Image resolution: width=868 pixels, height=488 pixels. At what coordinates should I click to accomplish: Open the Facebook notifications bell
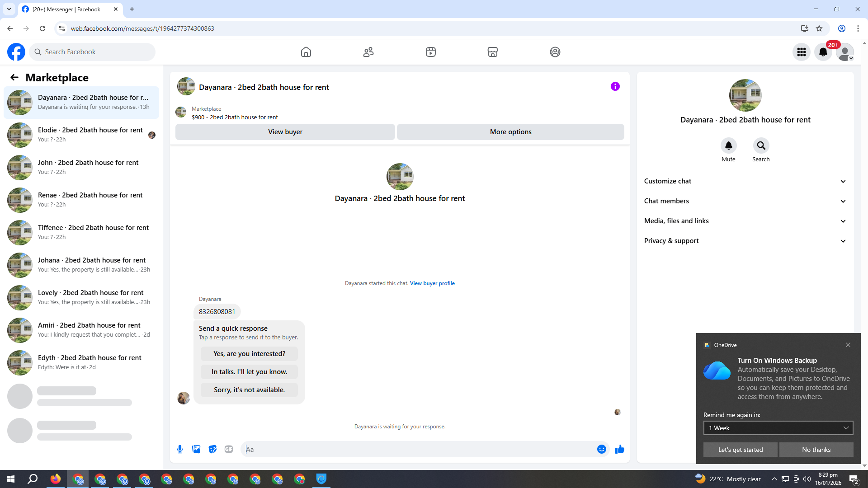pos(823,52)
